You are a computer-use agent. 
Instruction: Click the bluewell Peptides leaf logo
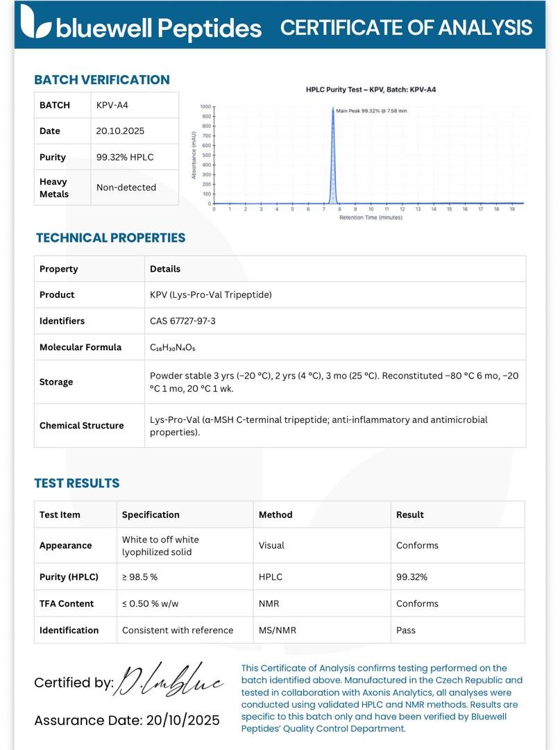[36, 22]
